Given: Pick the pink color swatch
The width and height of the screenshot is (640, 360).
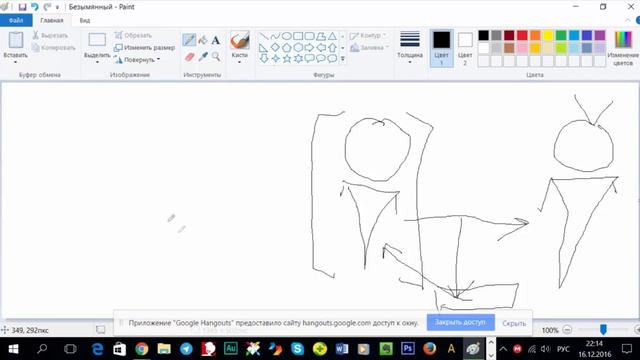Looking at the screenshot, I should 522,48.
